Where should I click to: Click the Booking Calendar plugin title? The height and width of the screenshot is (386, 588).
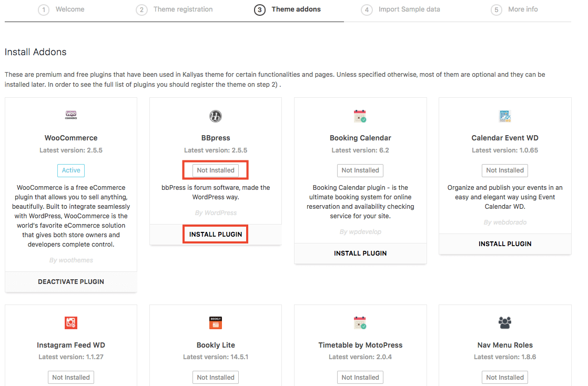point(360,138)
